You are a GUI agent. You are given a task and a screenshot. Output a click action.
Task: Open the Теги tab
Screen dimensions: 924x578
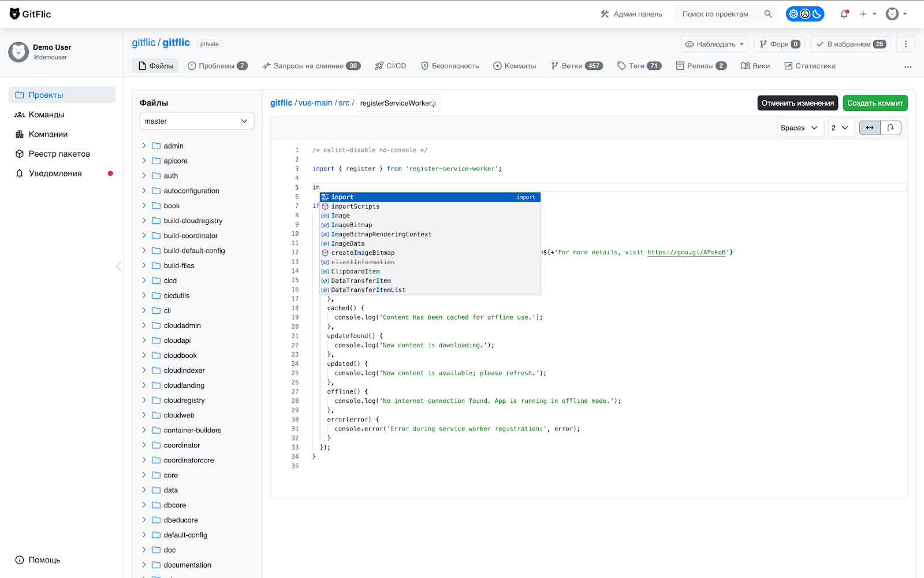(639, 66)
